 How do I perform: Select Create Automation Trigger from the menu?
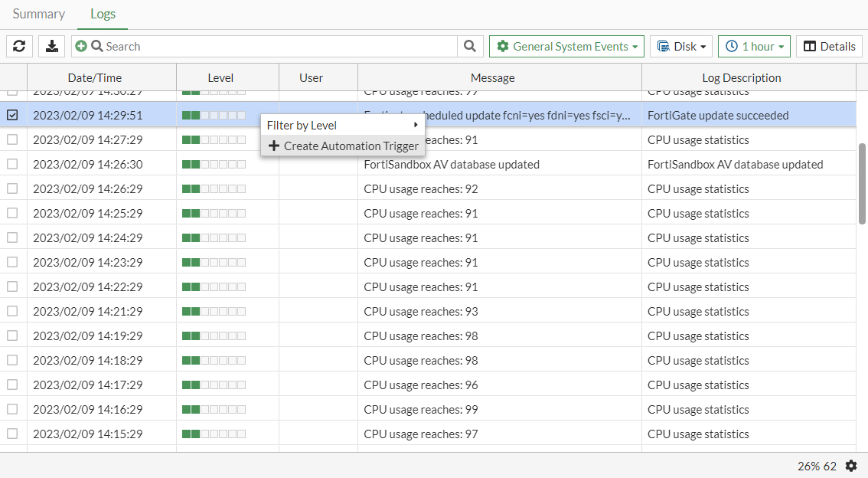(x=343, y=146)
